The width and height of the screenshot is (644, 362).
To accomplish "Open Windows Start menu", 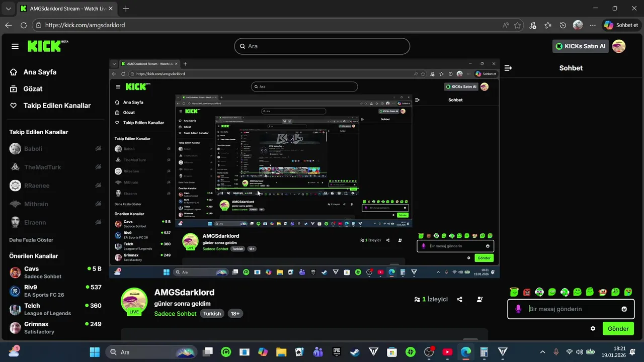I will (x=95, y=352).
